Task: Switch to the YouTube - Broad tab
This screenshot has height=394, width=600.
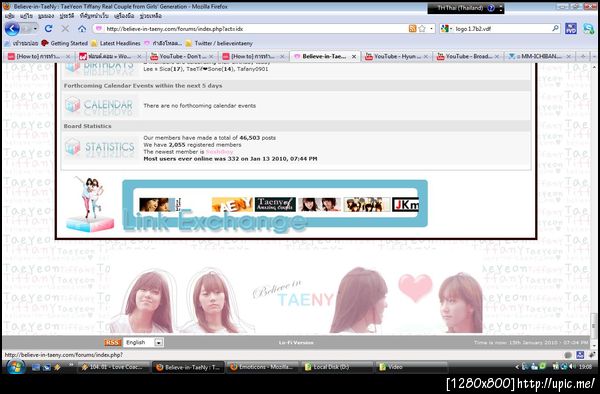Action: [468, 56]
